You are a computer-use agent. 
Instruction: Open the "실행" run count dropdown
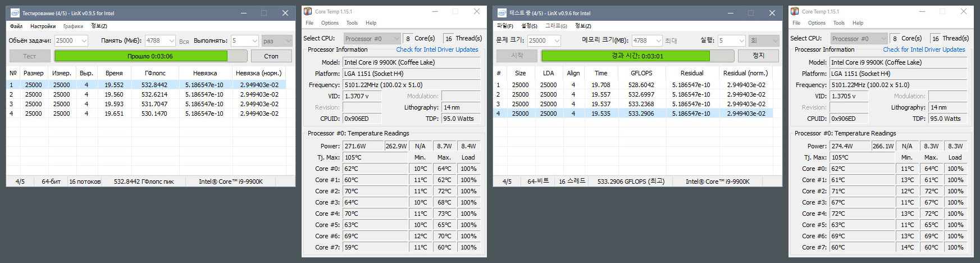(741, 41)
